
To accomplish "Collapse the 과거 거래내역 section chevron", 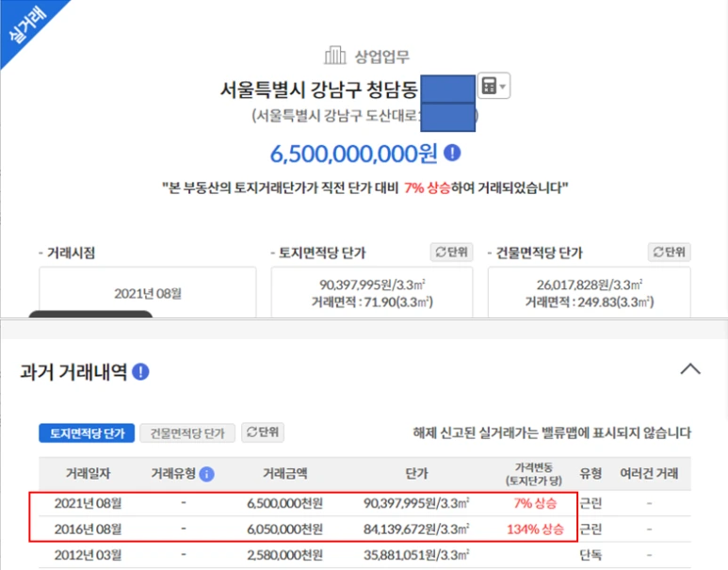I will (x=690, y=369).
